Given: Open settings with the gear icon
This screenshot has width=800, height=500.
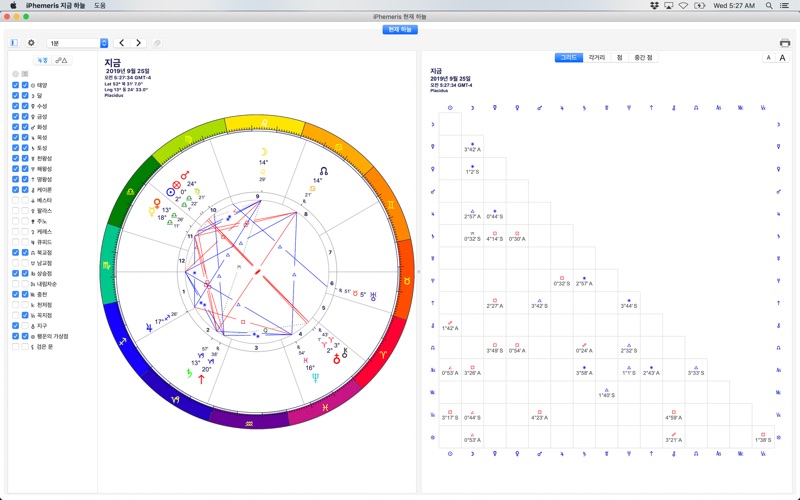Looking at the screenshot, I should point(31,43).
